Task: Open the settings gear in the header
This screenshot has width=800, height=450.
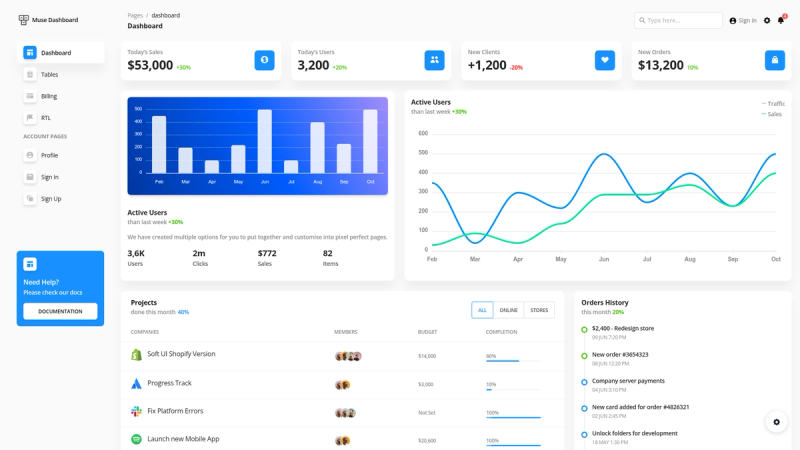Action: [767, 20]
